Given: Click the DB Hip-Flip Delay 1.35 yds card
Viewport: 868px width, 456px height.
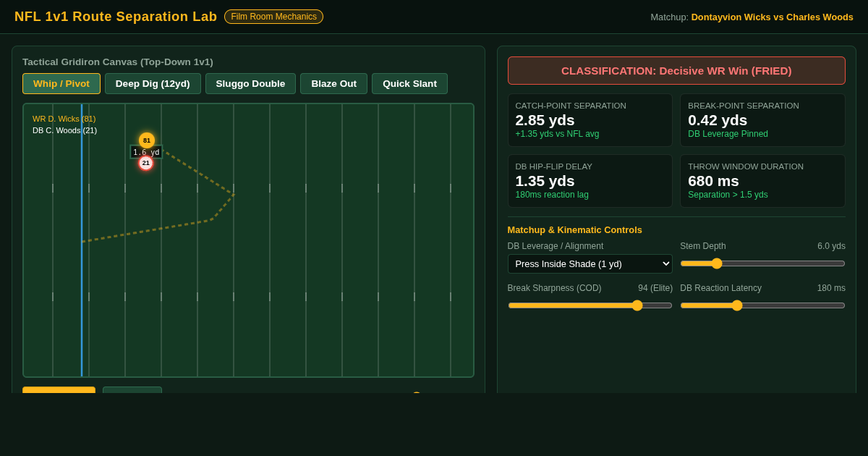Looking at the screenshot, I should (x=590, y=181).
